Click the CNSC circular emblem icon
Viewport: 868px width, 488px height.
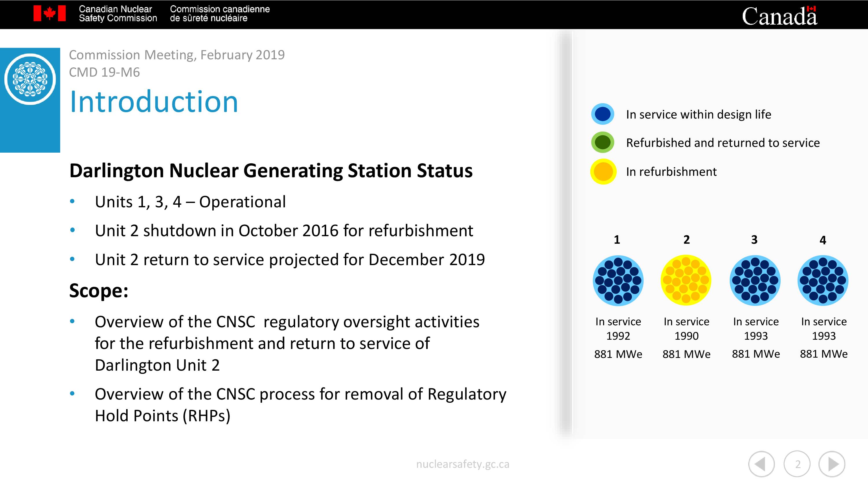point(30,79)
